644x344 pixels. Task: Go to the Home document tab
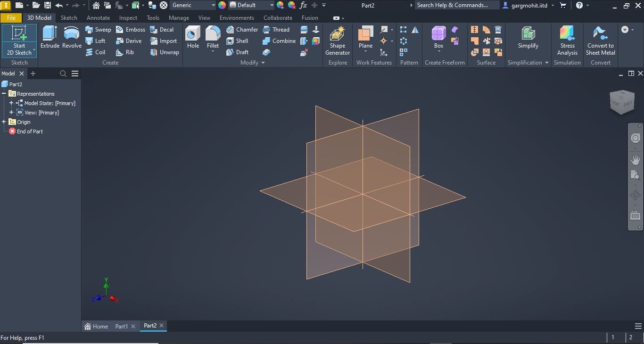tap(96, 326)
